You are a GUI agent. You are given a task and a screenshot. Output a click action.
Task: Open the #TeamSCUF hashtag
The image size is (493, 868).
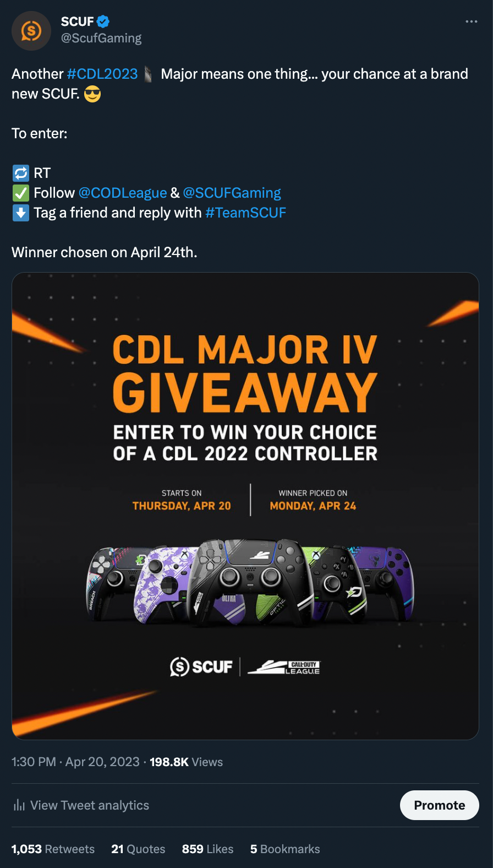[245, 213]
